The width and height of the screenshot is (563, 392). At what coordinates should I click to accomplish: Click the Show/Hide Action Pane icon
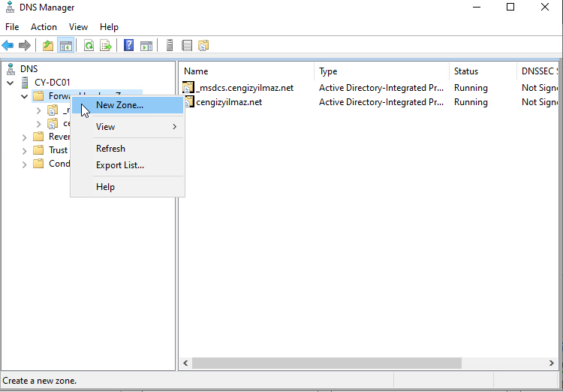pyautogui.click(x=146, y=46)
